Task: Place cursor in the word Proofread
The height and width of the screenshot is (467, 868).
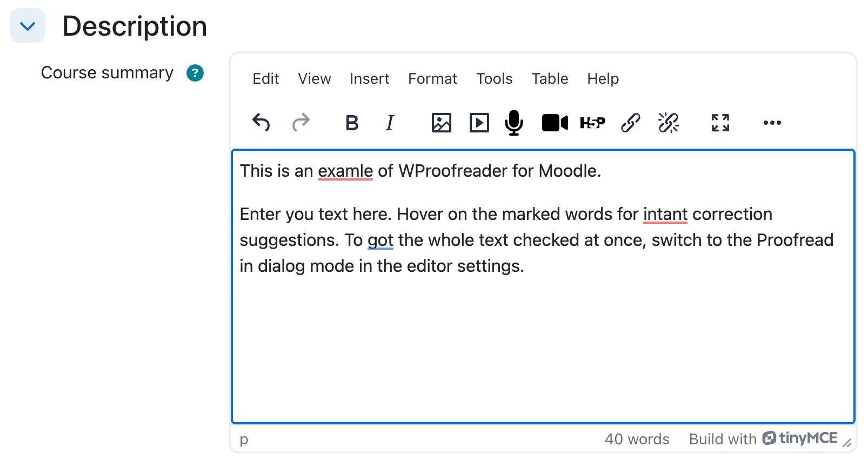Action: (795, 240)
